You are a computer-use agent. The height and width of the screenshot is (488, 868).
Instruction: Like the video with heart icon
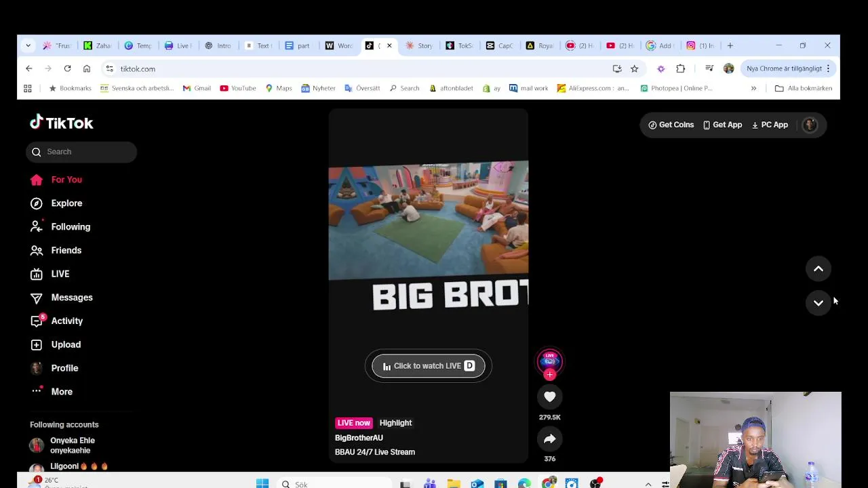[x=550, y=396]
